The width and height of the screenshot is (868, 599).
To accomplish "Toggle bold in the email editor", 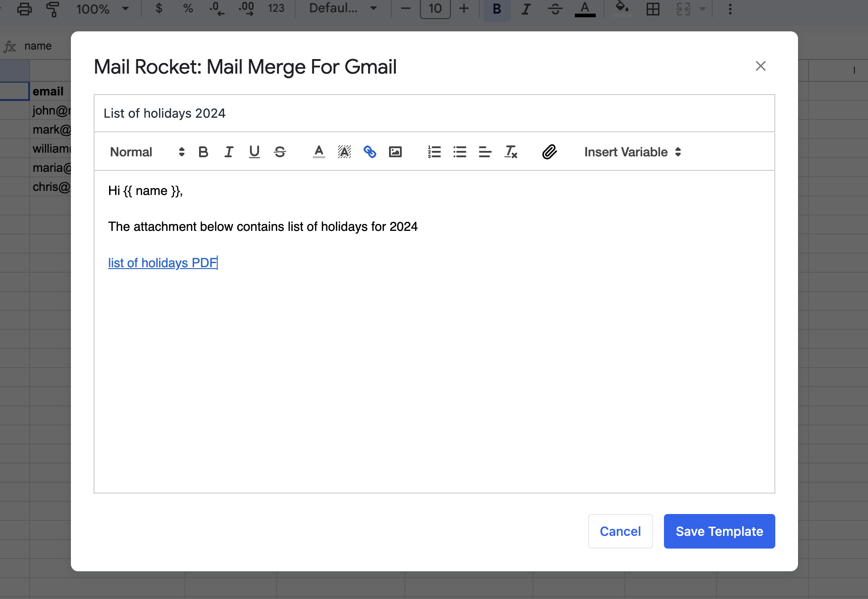I will click(203, 152).
